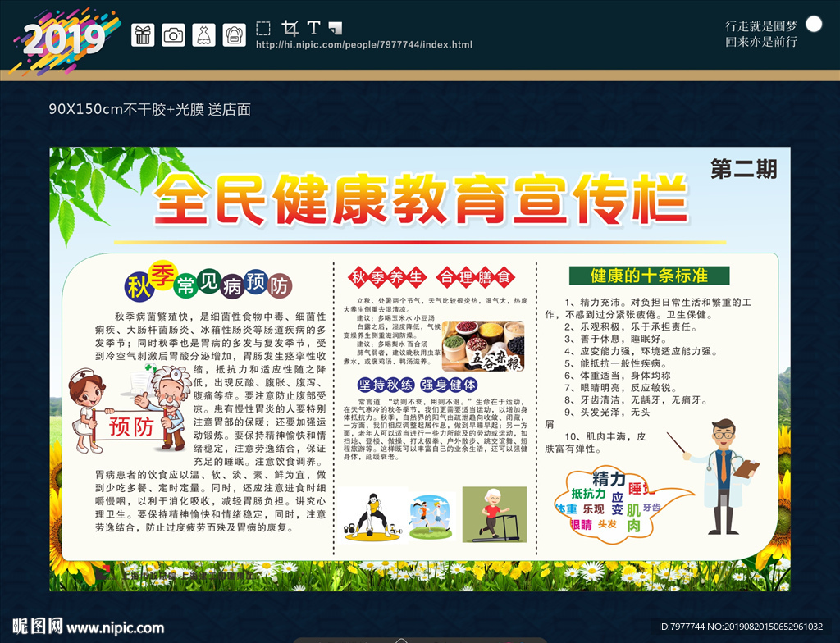Click the 眼睛 word in cloud
The height and width of the screenshot is (643, 840).
coord(582,525)
